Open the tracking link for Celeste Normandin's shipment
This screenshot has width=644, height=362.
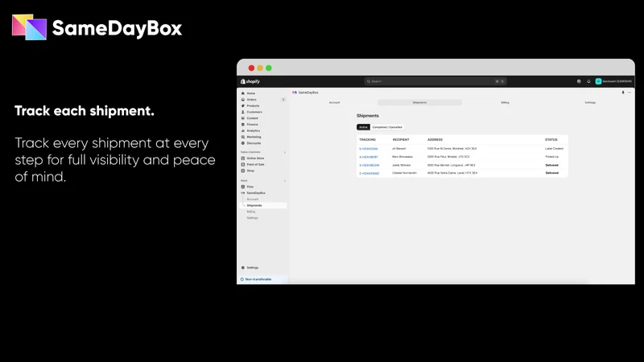click(369, 173)
